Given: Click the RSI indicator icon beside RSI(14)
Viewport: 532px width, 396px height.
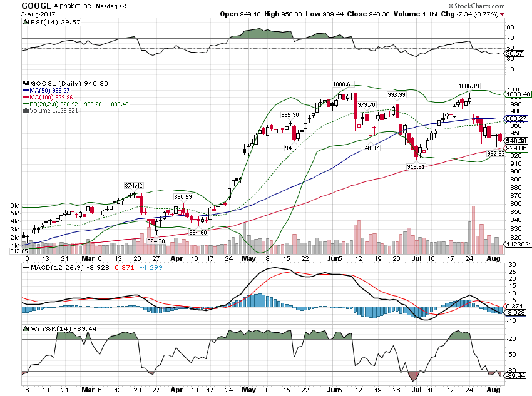Looking at the screenshot, I should pos(26,22).
